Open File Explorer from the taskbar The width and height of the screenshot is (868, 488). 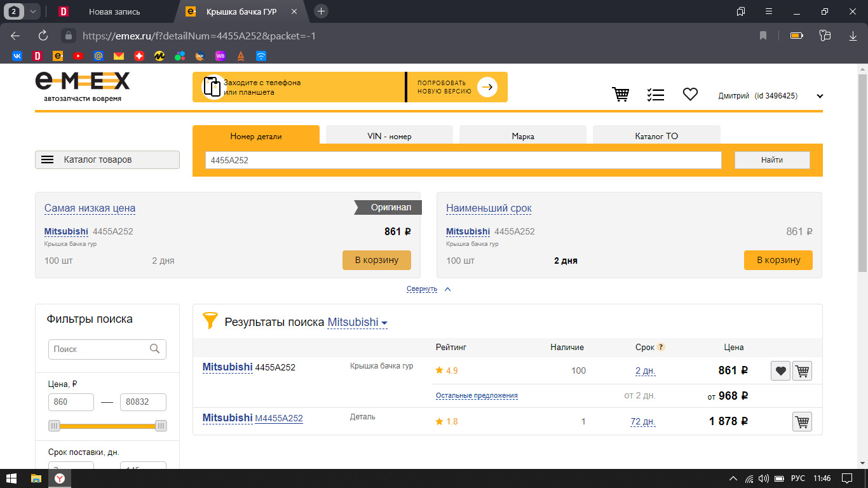click(x=36, y=478)
